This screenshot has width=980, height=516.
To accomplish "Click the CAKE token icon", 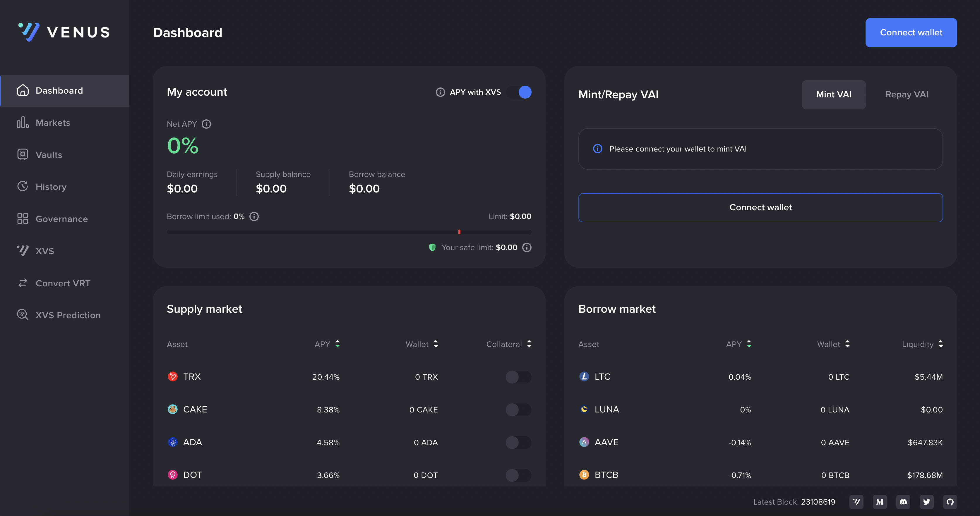I will click(172, 409).
